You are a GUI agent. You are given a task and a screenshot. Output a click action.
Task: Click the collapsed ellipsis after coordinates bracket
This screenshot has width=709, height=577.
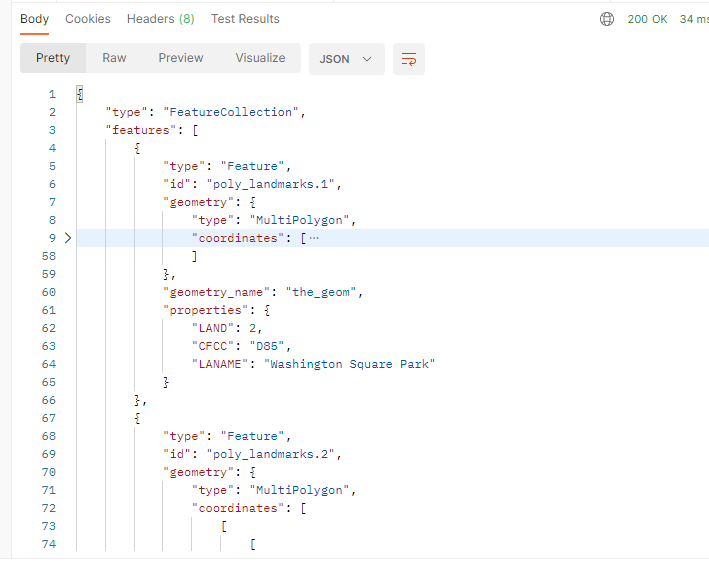coord(314,238)
